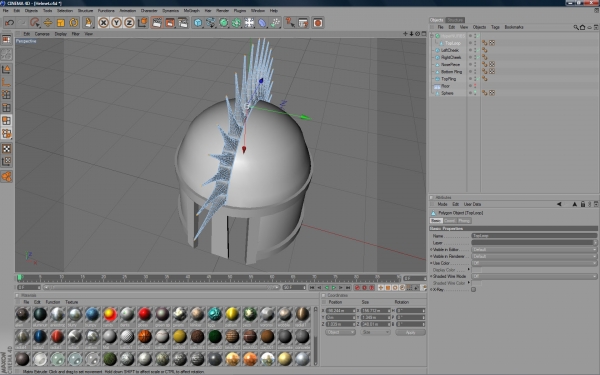Screen dimensions: 600x375
Task: Toggle the Y axis lock
Action: coord(116,23)
